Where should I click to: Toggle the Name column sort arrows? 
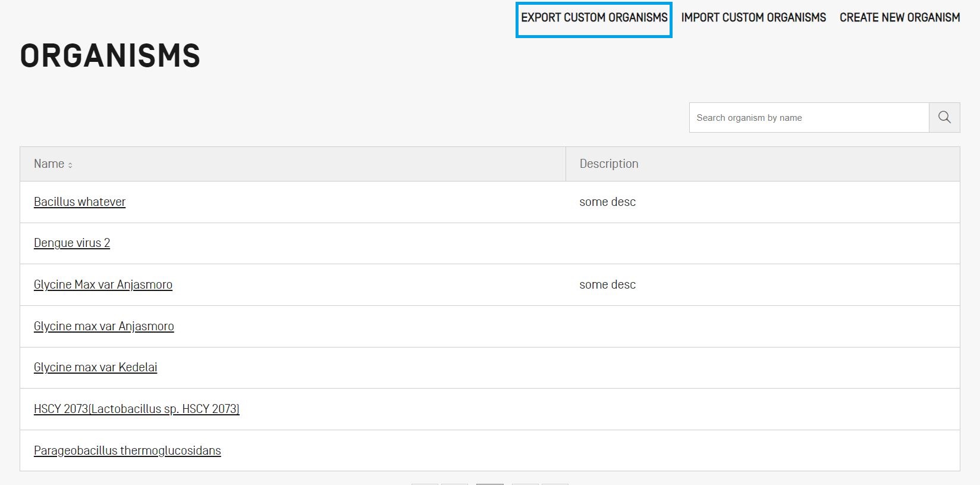tap(70, 165)
